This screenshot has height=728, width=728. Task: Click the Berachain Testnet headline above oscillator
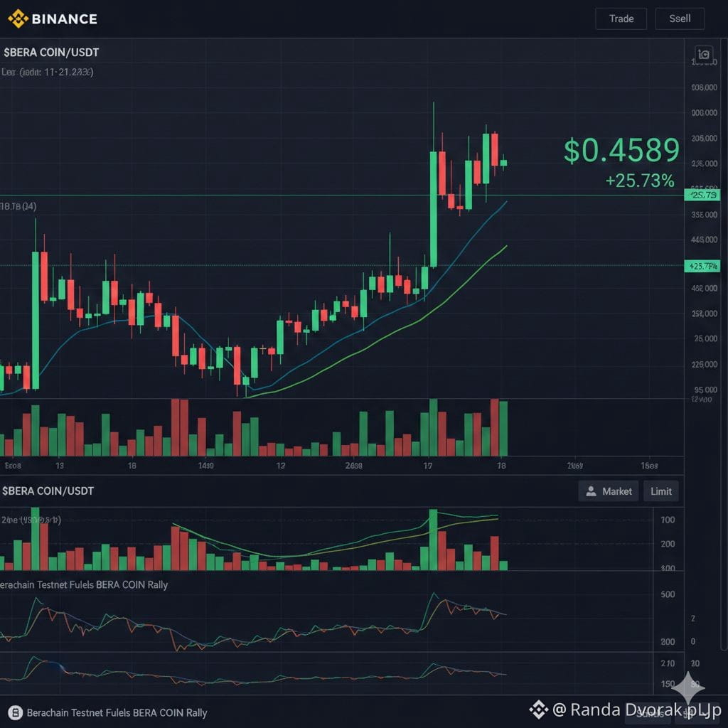(x=84, y=584)
